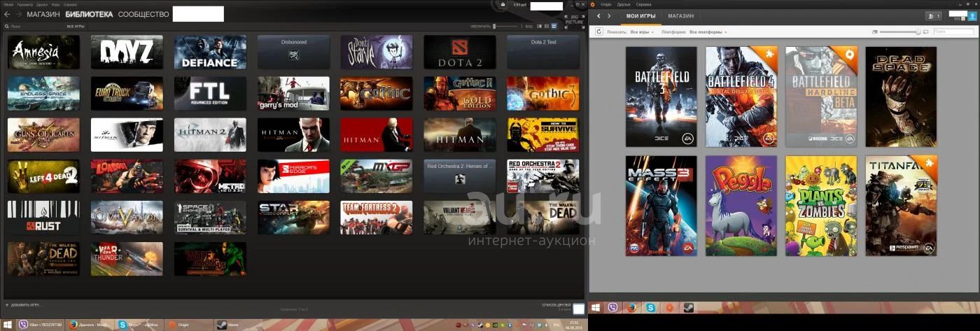Select the Space Engineers tile
This screenshot has height=331, width=980.
[210, 218]
